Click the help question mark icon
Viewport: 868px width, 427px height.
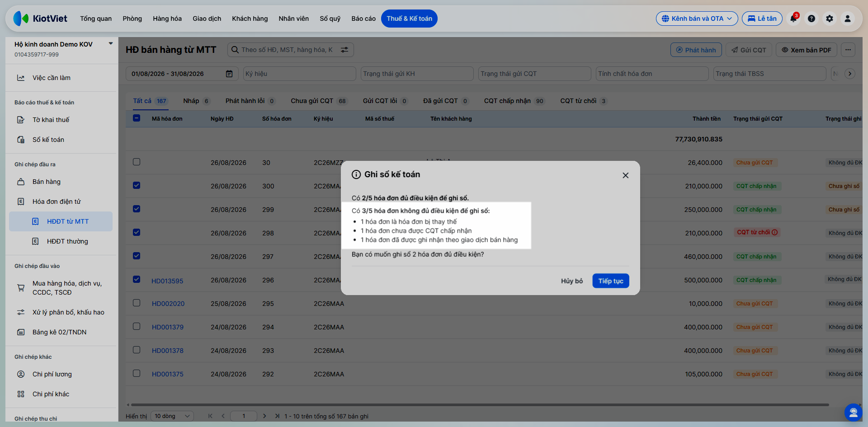(x=811, y=19)
